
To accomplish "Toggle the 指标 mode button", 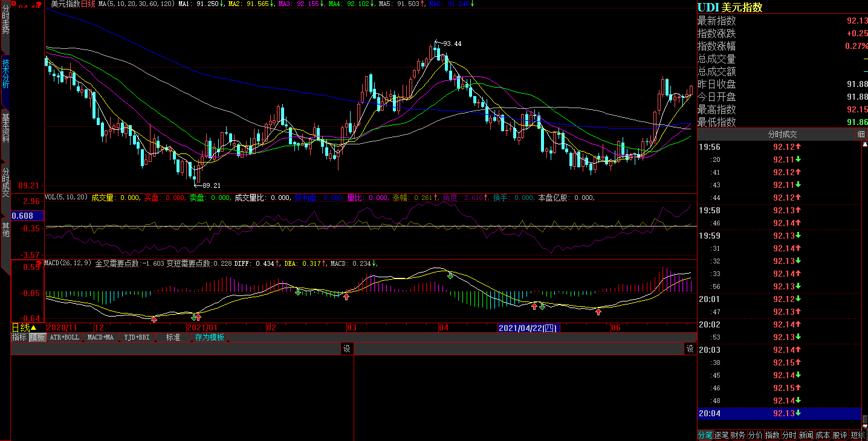I will point(19,337).
